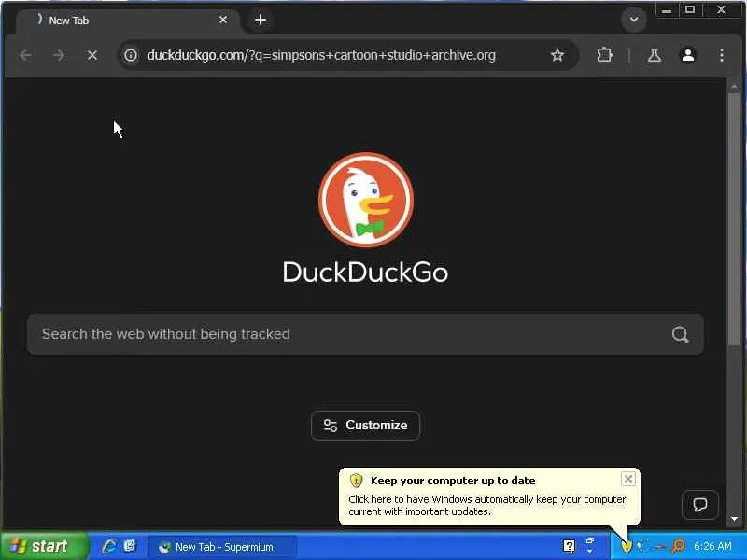Focus the DuckDuckGo search box
The width and height of the screenshot is (747, 560).
tap(365, 334)
